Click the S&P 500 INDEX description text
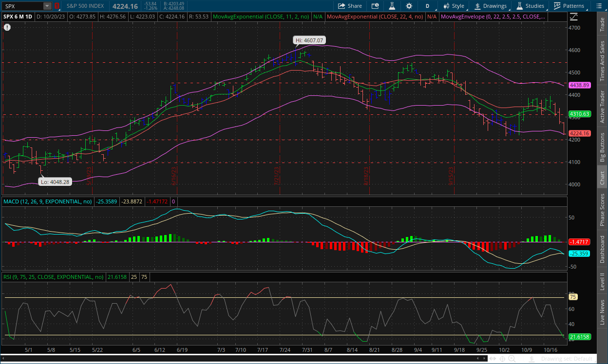Viewport: 608px width, 364px height. 85,6
